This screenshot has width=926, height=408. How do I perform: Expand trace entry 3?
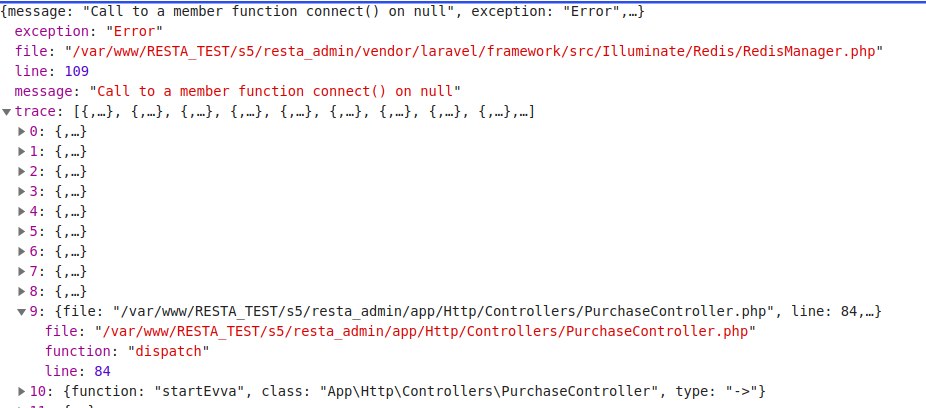[23, 191]
